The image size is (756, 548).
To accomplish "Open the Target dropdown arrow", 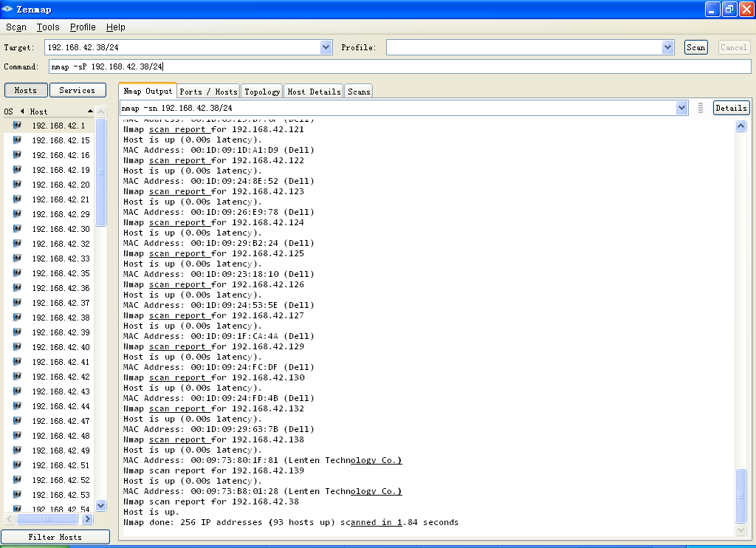I will 326,47.
